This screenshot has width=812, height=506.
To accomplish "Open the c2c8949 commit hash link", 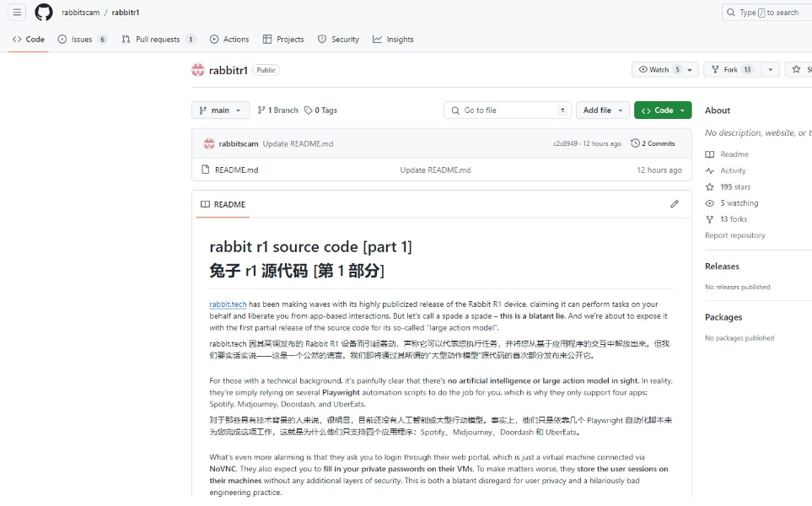I will click(565, 143).
